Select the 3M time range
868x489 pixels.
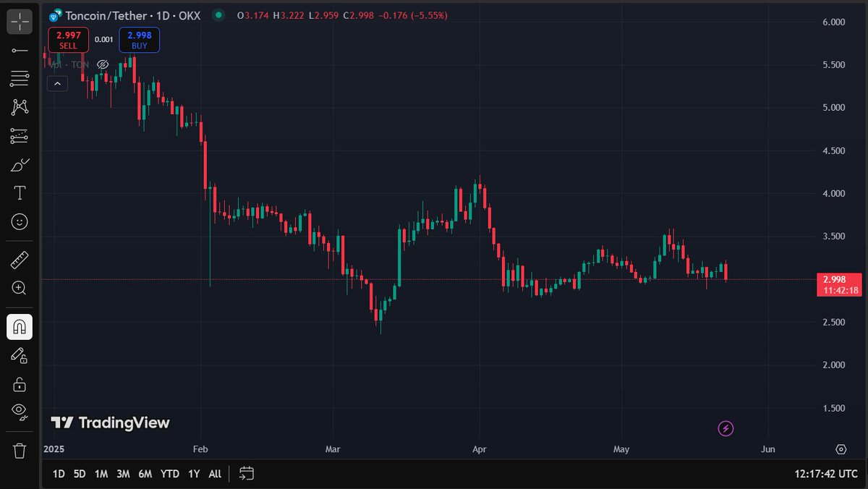[123, 474]
